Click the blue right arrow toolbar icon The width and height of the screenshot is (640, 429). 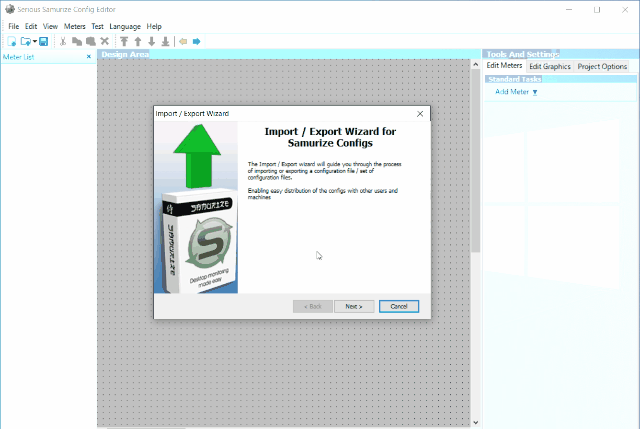point(197,41)
